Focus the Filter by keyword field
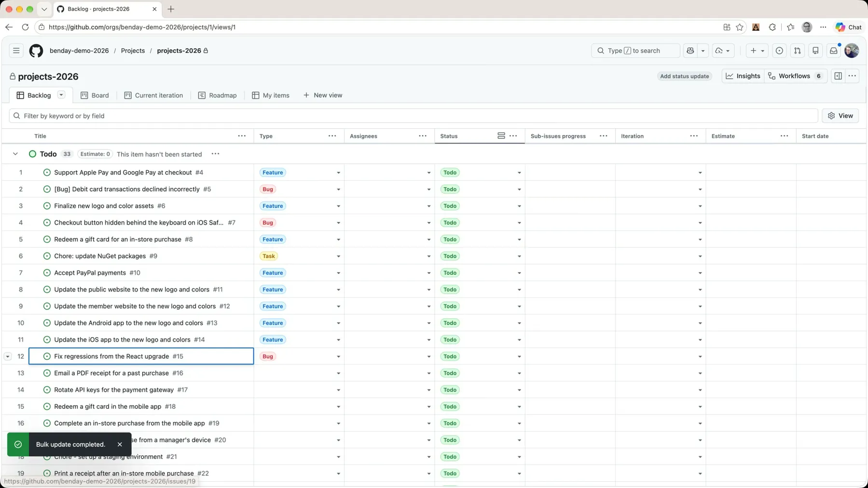This screenshot has width=868, height=488. pos(413,116)
